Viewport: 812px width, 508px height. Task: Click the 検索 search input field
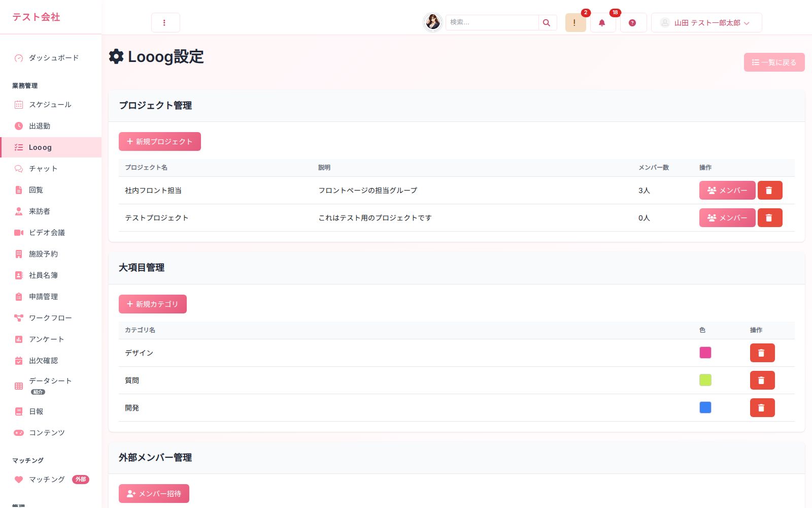(492, 23)
